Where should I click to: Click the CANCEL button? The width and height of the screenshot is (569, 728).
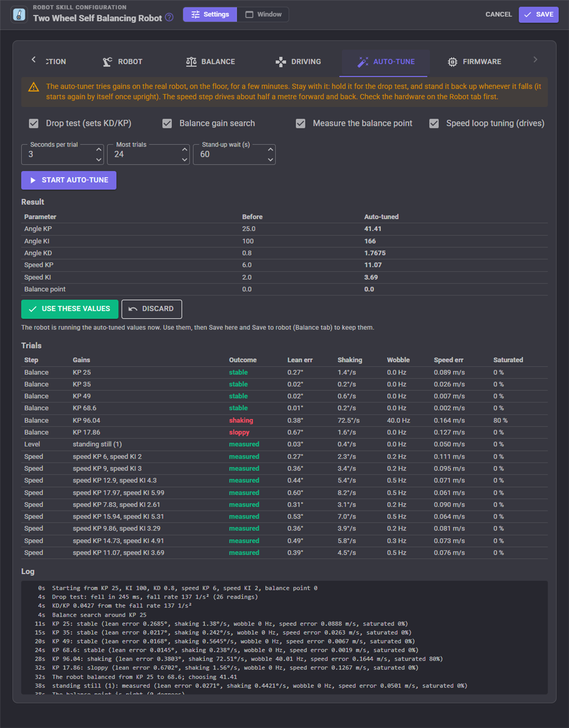click(x=498, y=14)
